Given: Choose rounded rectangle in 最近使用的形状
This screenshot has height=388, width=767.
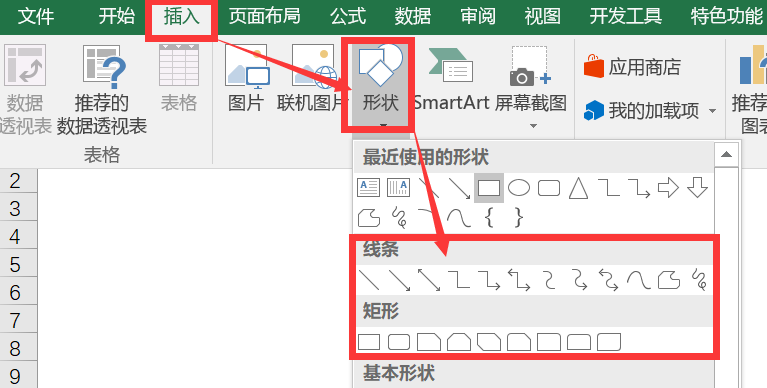Looking at the screenshot, I should coord(549,187).
